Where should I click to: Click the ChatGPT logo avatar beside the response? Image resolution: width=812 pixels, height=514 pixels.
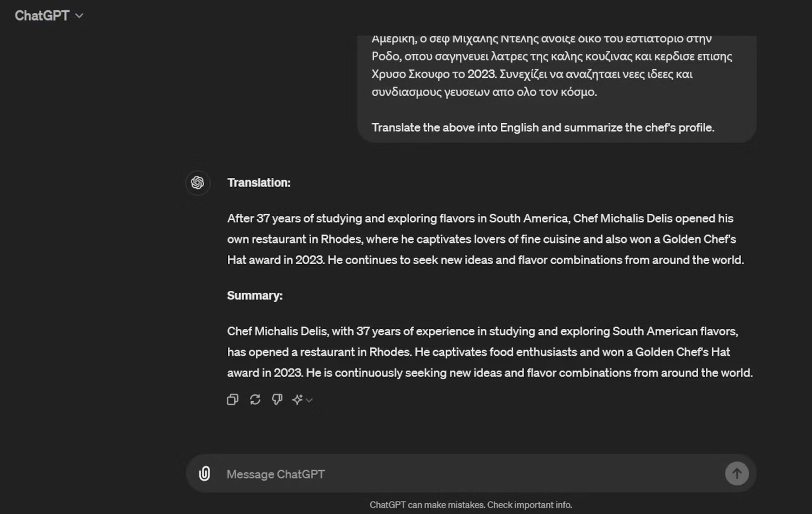(x=198, y=183)
